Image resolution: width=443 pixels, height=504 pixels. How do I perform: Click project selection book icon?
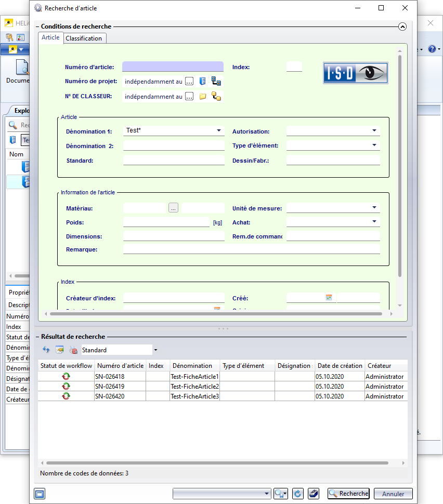coord(202,81)
